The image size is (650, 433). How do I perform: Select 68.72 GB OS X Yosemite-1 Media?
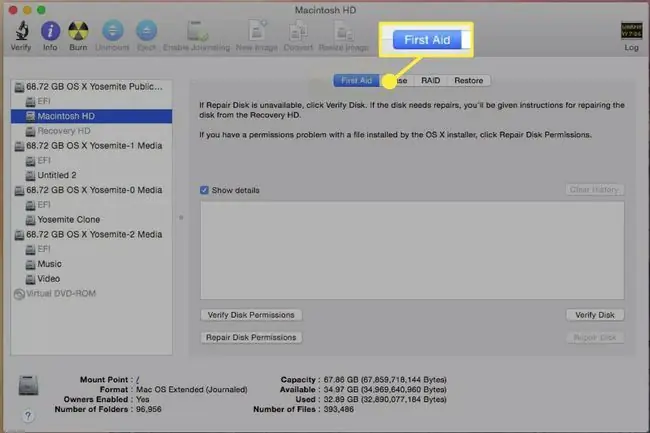92,146
